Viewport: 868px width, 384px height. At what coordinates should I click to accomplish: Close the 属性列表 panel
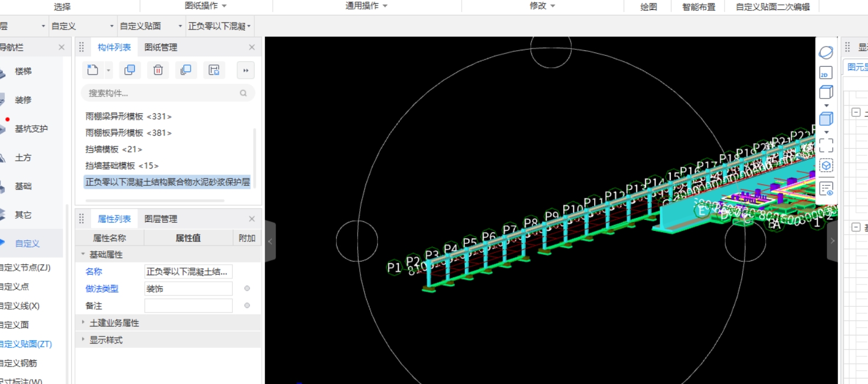point(252,219)
